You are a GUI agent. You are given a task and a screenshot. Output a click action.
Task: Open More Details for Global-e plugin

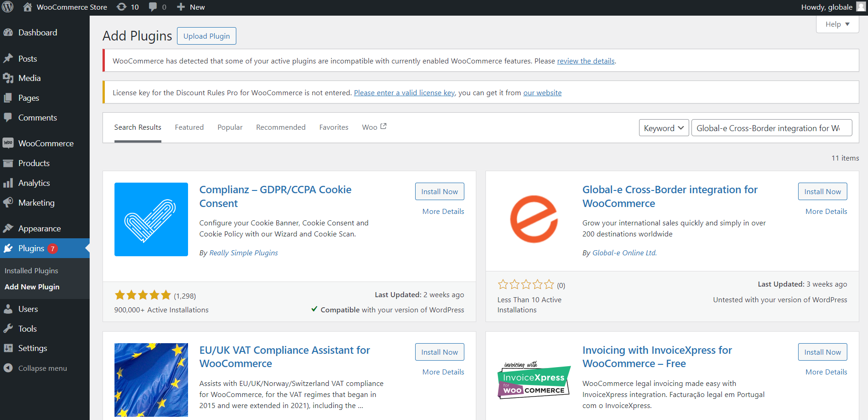(x=826, y=212)
